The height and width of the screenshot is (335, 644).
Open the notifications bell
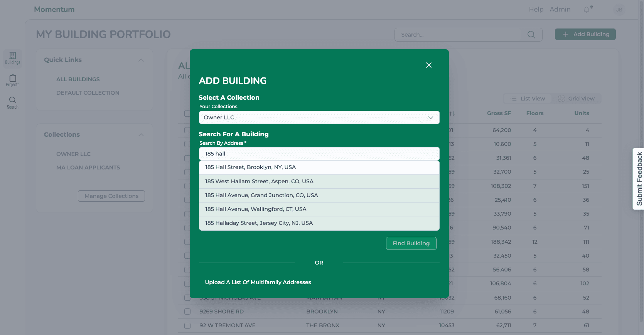587,10
